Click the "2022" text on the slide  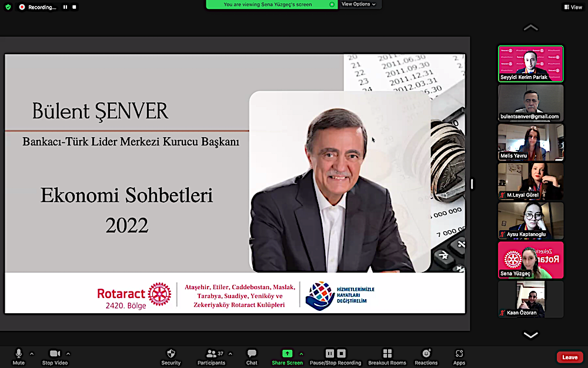coord(127,226)
